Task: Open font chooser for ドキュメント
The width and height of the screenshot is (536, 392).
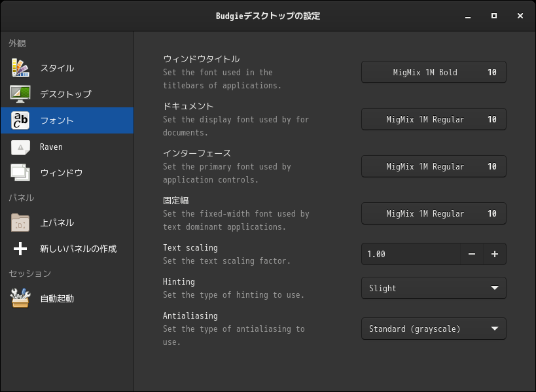Action: click(x=433, y=119)
